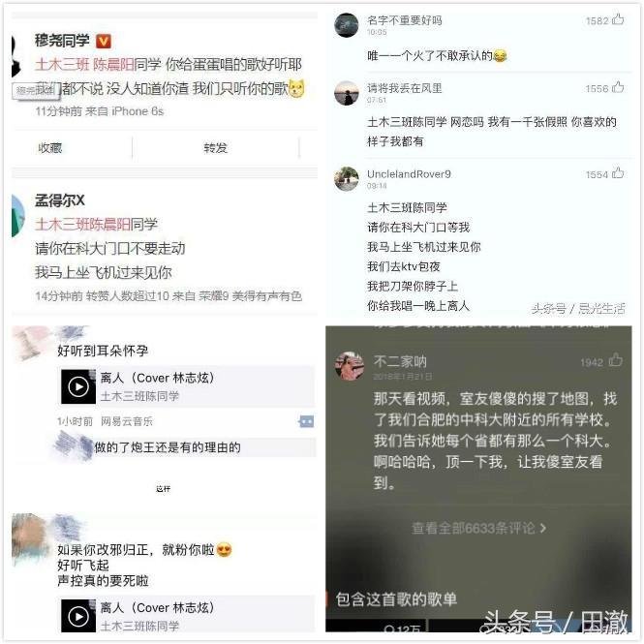Open UnclelandRover9's profile avatar
The width and height of the screenshot is (644, 644).
point(347,178)
